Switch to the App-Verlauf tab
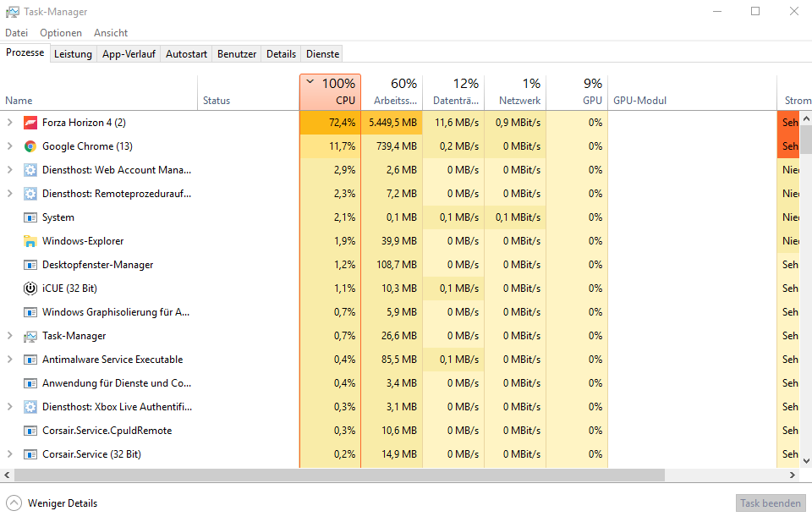The height and width of the screenshot is (522, 812). tap(129, 54)
